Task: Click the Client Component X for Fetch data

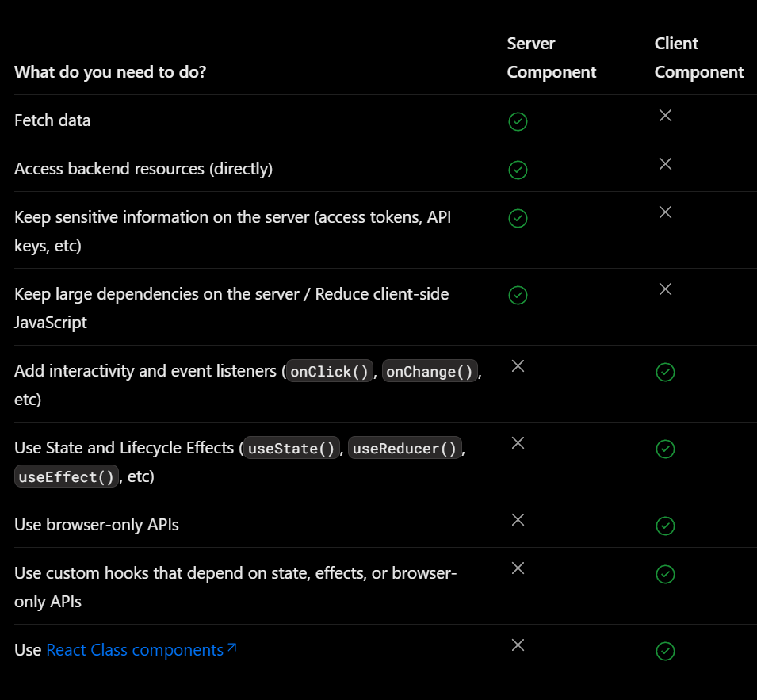Action: [665, 116]
